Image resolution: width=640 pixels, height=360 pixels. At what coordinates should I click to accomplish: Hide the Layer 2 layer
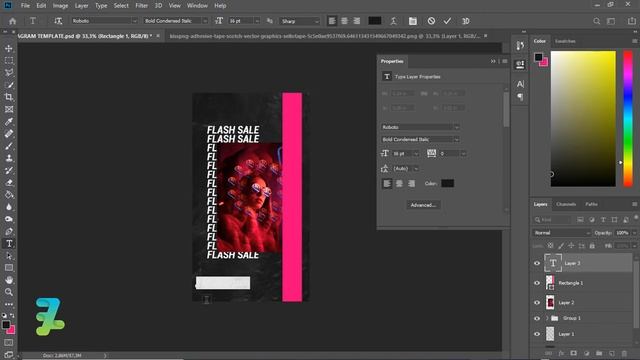(537, 302)
